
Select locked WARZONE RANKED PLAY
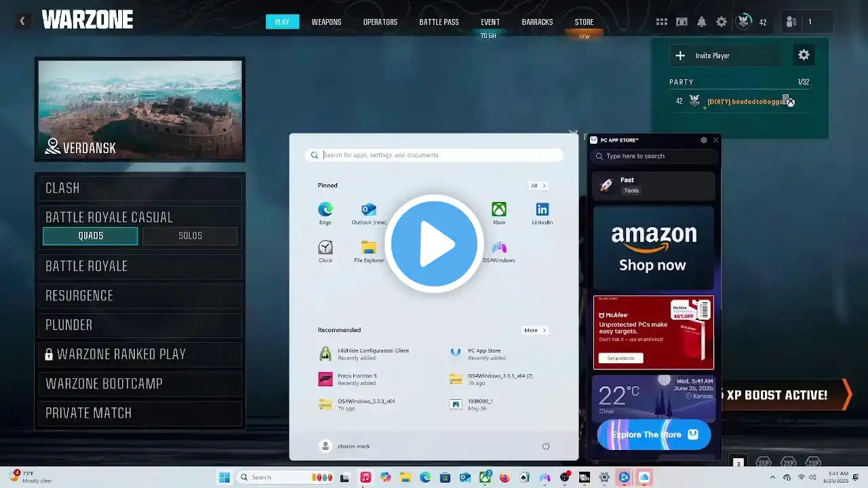pyautogui.click(x=140, y=354)
